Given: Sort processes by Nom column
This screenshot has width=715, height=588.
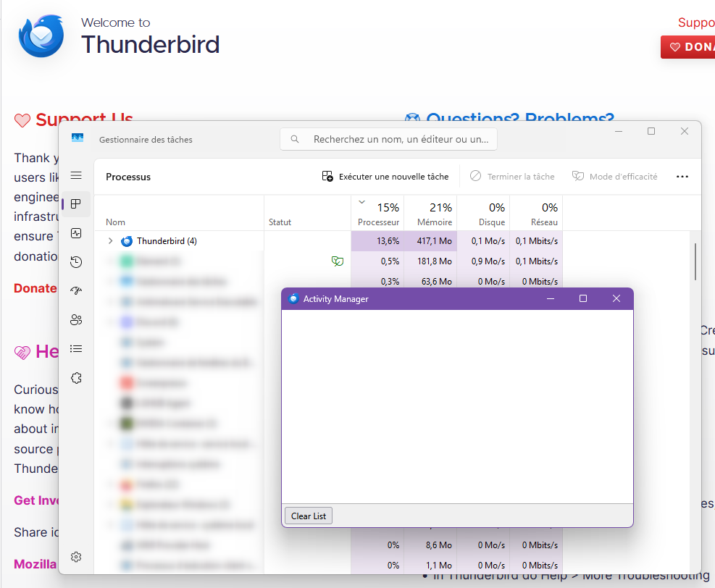Looking at the screenshot, I should [179, 213].
